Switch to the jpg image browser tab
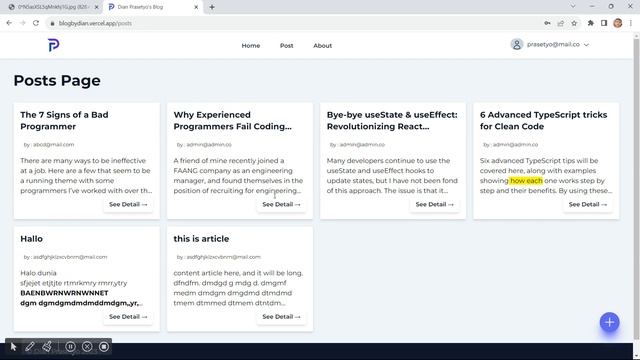Viewport: 640px width, 360px height. click(x=52, y=7)
